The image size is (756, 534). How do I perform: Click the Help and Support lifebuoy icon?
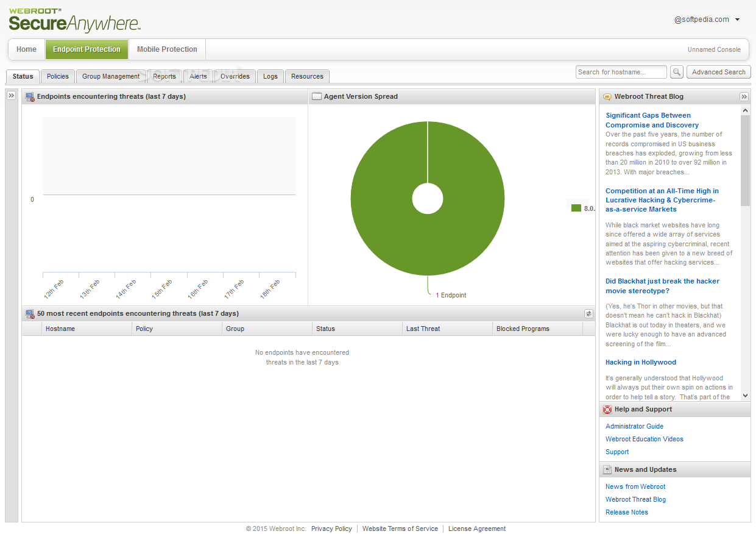tap(607, 410)
